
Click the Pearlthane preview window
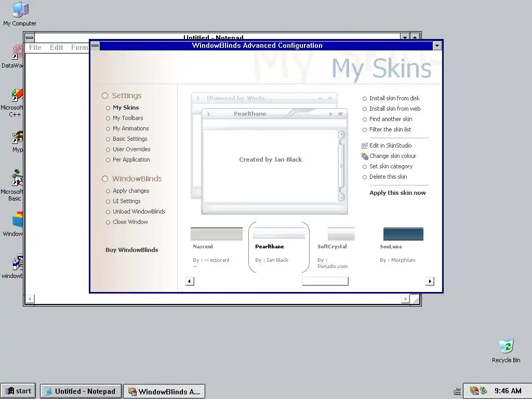(x=274, y=161)
